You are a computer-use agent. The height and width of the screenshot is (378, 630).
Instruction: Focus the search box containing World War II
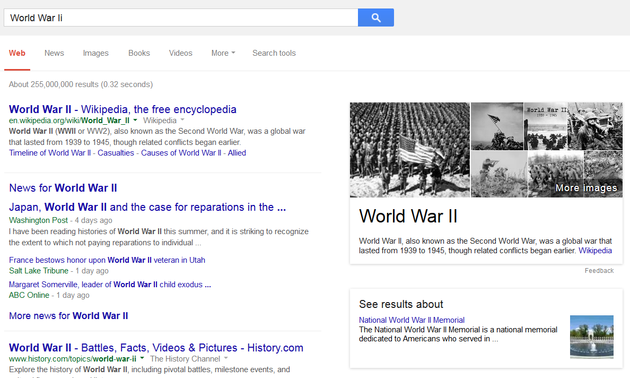(x=181, y=18)
